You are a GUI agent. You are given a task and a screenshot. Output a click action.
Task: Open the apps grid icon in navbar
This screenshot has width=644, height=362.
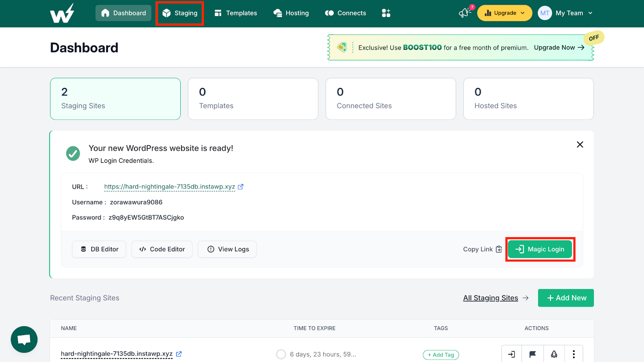386,13
